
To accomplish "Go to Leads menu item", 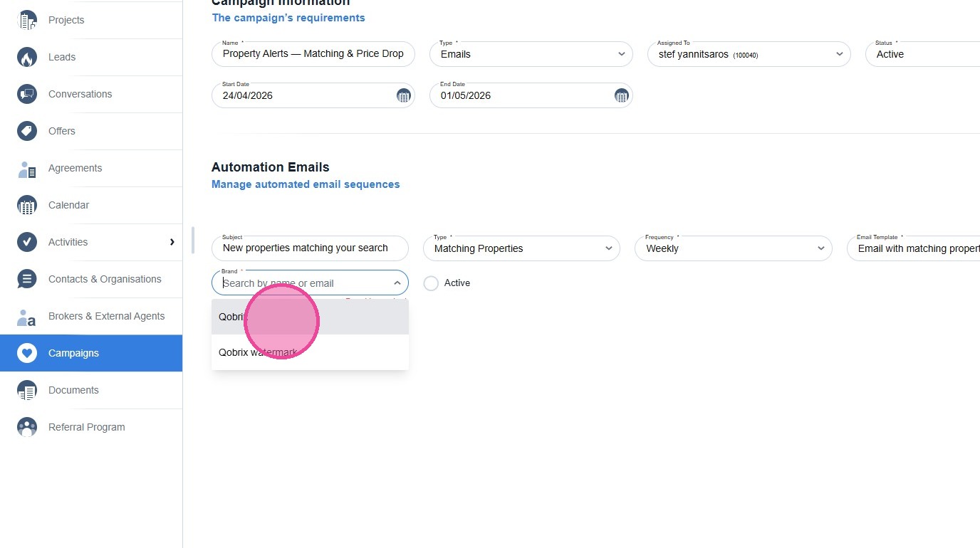I will (x=62, y=57).
